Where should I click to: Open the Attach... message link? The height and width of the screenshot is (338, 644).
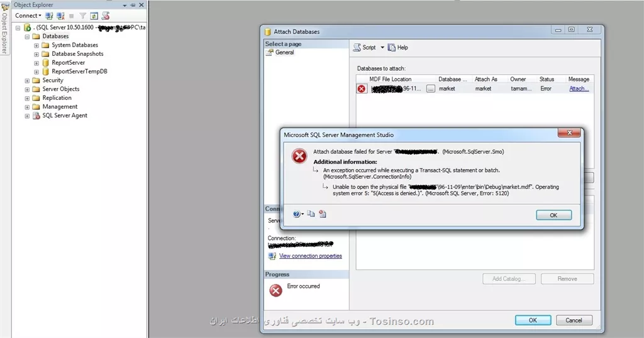[579, 89]
